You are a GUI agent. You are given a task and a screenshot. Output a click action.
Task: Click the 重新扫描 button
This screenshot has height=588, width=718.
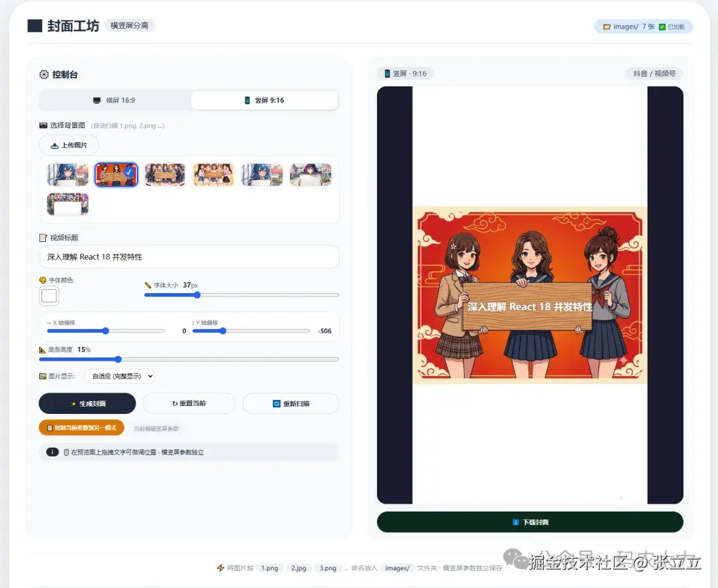[291, 403]
